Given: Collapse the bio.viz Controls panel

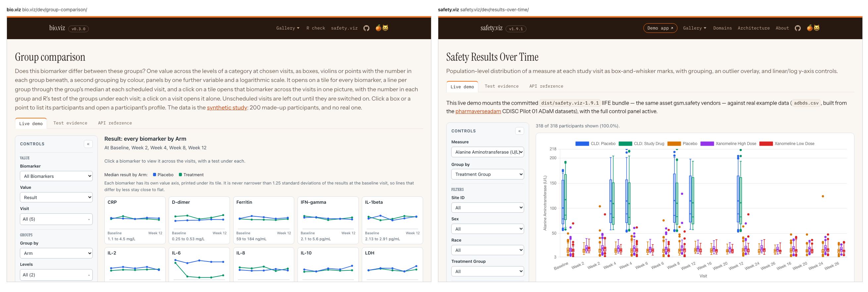Looking at the screenshot, I should tap(88, 144).
